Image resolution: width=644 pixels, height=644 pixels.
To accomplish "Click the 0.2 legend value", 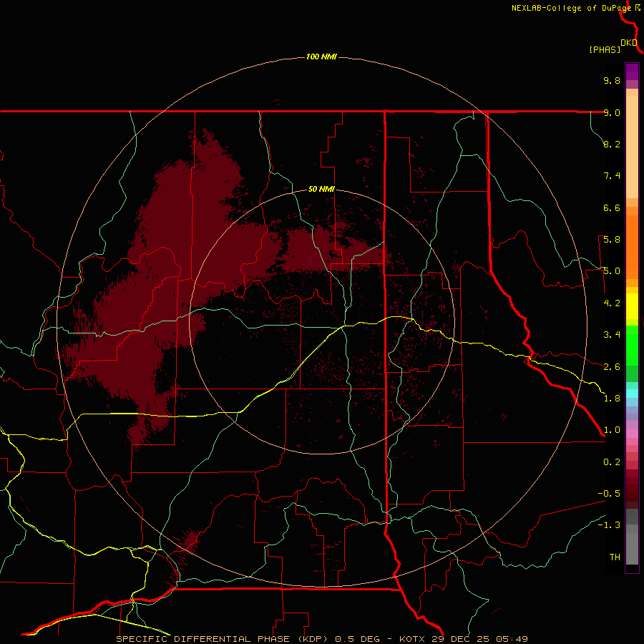I will (x=612, y=462).
